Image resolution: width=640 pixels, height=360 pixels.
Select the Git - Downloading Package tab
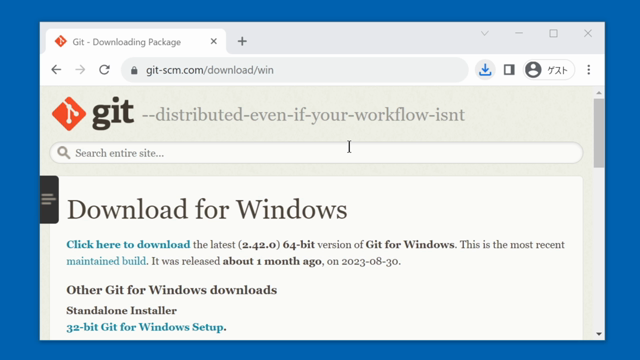[x=136, y=42]
